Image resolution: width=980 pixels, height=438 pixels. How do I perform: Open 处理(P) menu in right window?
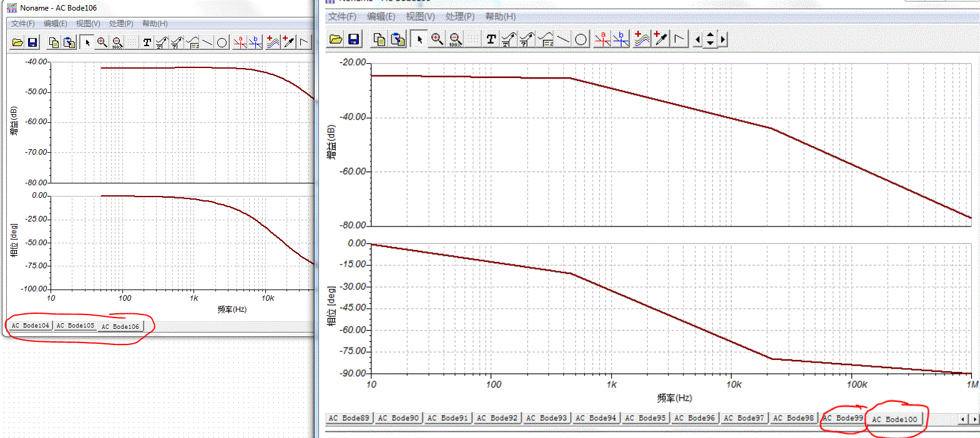point(460,16)
